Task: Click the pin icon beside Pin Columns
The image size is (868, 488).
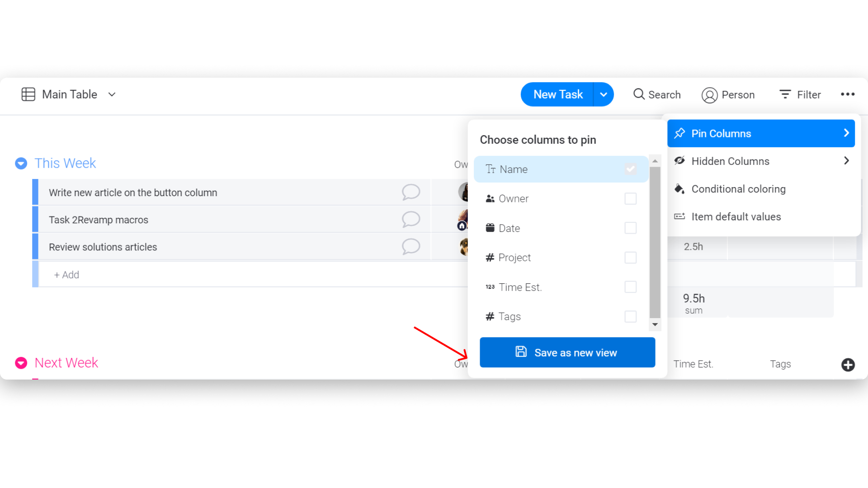Action: 679,133
